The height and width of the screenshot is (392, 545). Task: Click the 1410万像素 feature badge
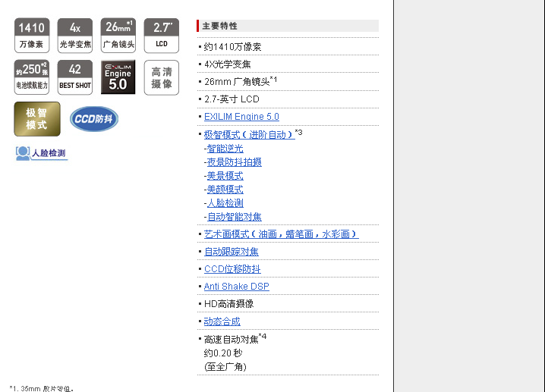pos(32,36)
